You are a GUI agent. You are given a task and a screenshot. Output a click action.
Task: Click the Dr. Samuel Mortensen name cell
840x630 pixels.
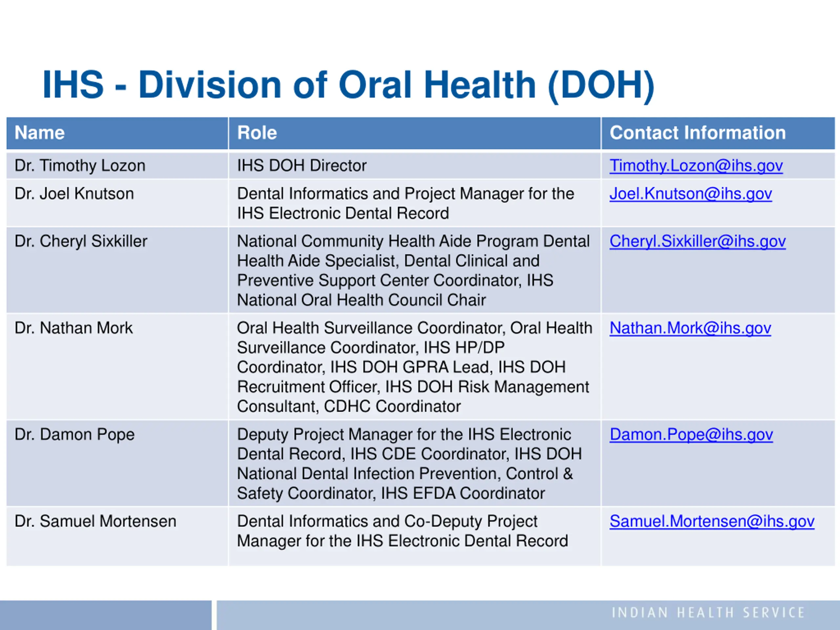(117, 536)
